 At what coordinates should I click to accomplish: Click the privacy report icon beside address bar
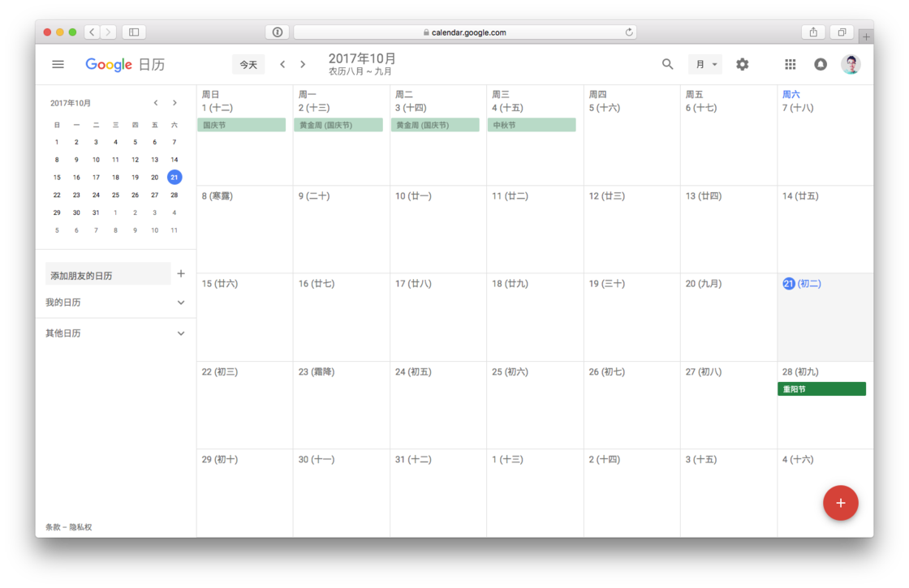coord(277,32)
